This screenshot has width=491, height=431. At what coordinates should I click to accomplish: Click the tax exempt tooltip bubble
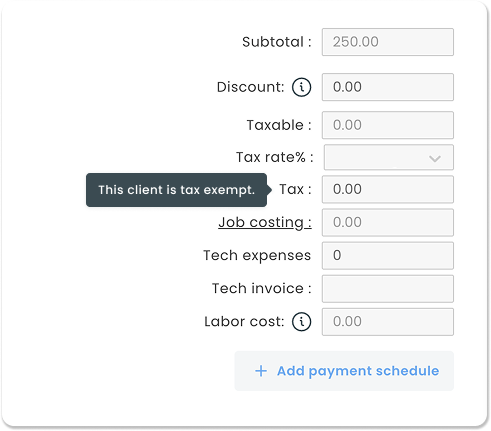pyautogui.click(x=177, y=190)
